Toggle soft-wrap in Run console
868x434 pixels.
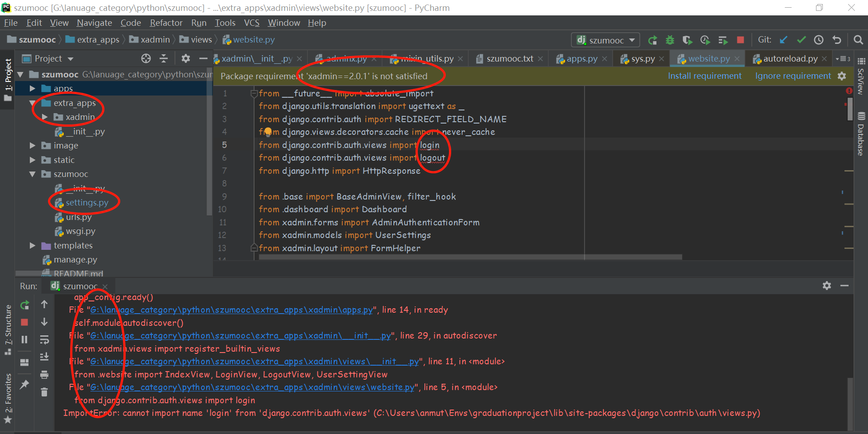44,339
